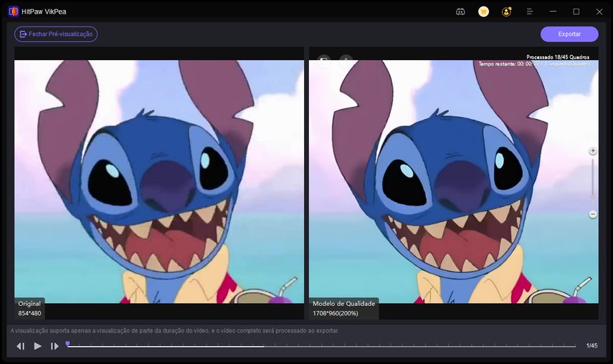Open the user account icon
The width and height of the screenshot is (613, 364).
(x=507, y=11)
